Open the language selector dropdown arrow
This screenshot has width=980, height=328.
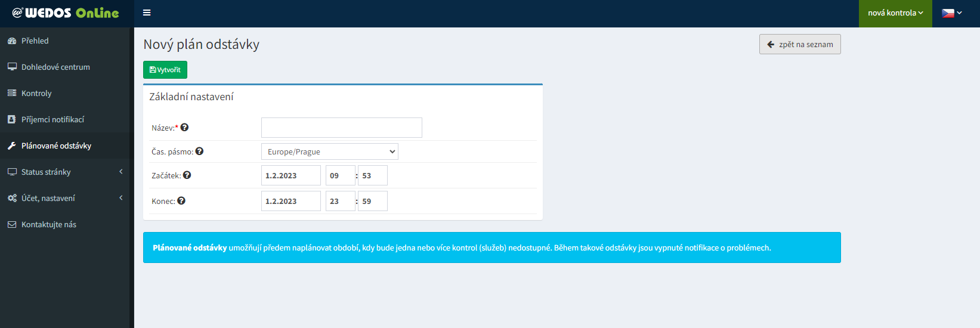click(960, 13)
